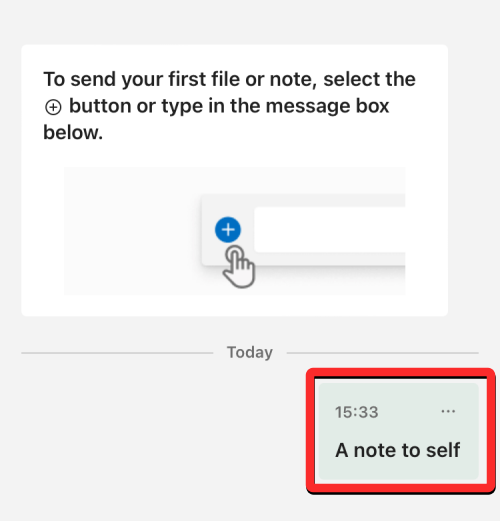500x521 pixels.
Task: Click the blue plus button in the illustration
Action: [x=228, y=230]
